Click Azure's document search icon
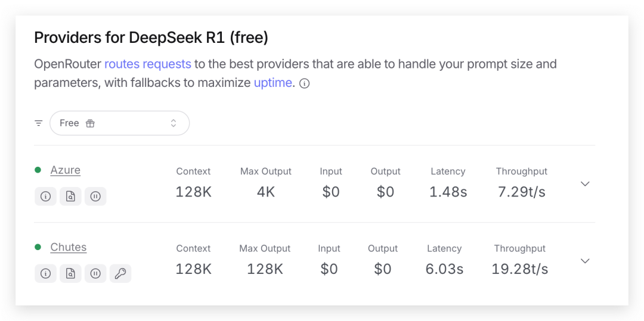This screenshot has width=644, height=321. pyautogui.click(x=70, y=196)
